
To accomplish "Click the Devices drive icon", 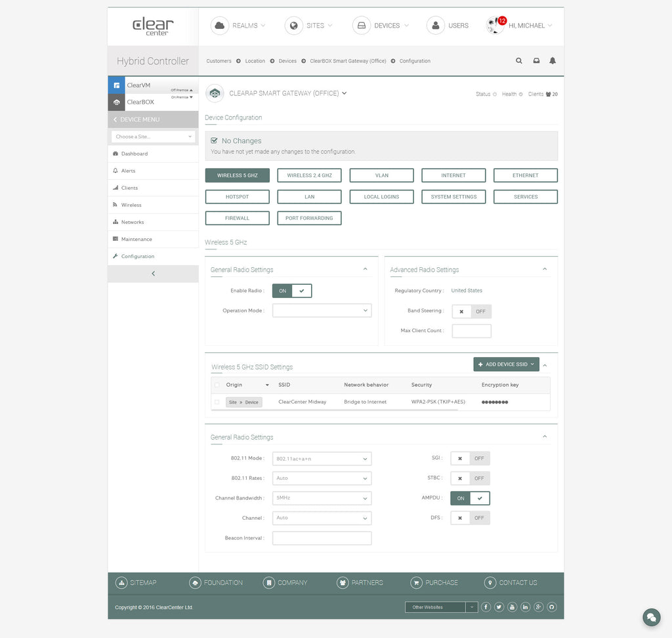I will point(362,26).
